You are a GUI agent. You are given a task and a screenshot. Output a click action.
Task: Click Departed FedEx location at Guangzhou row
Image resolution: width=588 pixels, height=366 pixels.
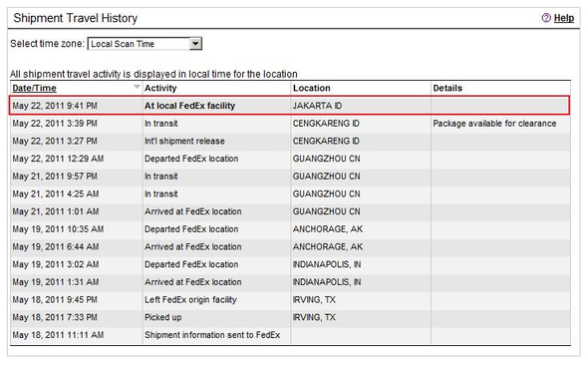click(290, 159)
